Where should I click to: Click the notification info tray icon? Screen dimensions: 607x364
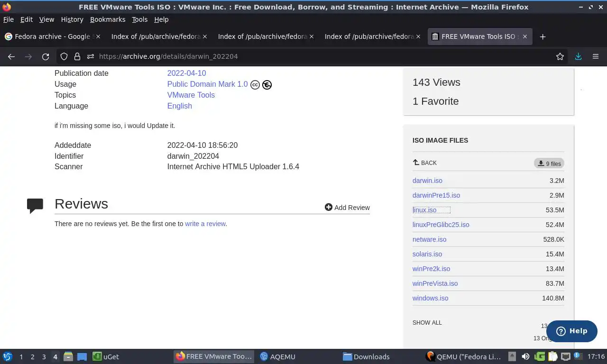pos(577,356)
